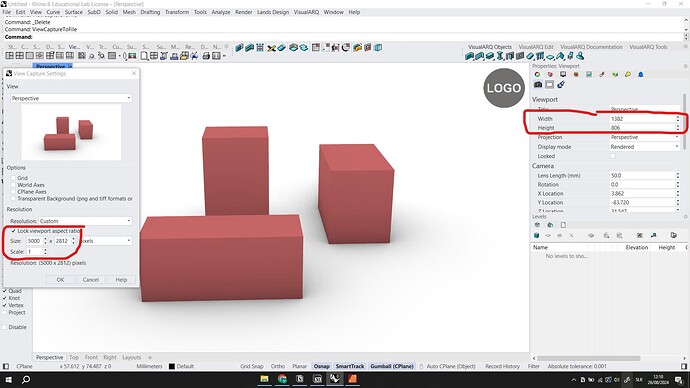Switch to the VisualARQ Documentation tab
690x388 pixels.
coord(591,47)
